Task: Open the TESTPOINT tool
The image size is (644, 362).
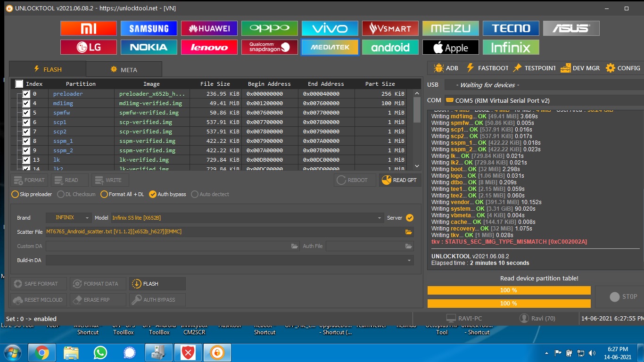Action: 534,68
